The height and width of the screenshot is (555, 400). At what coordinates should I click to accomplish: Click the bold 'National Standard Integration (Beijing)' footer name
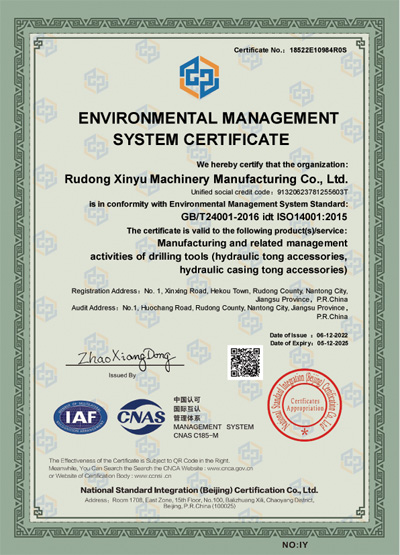coord(199,490)
